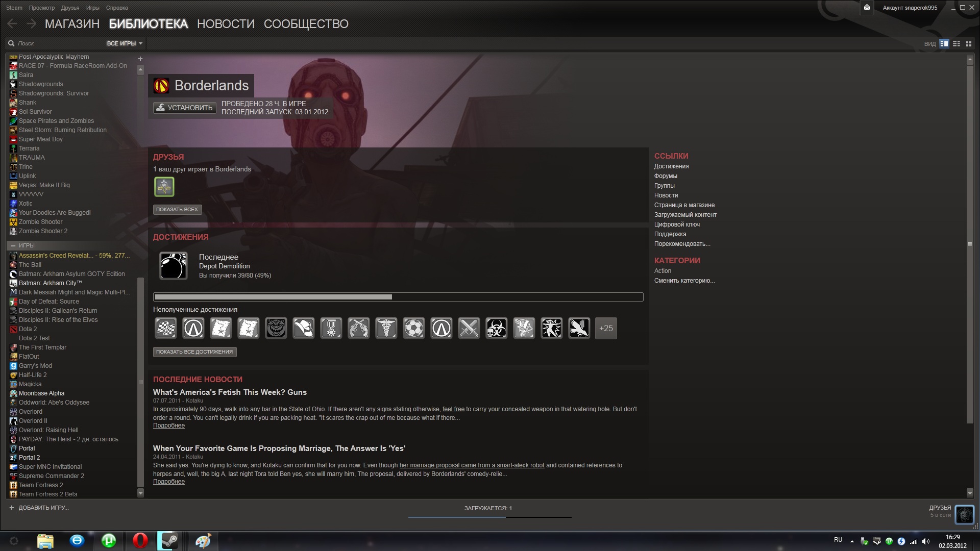Open the Игры menu
This screenshot has width=980, height=551.
click(x=92, y=8)
